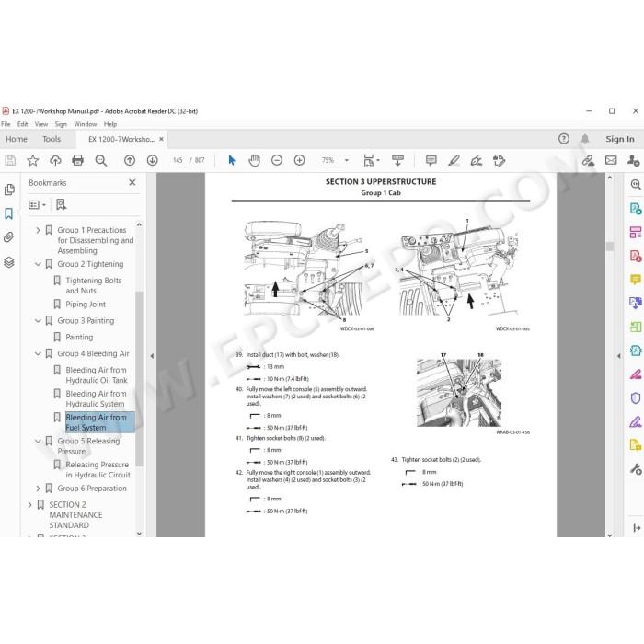Open the View menu
Viewport: 644px width, 644px height.
coord(41,124)
